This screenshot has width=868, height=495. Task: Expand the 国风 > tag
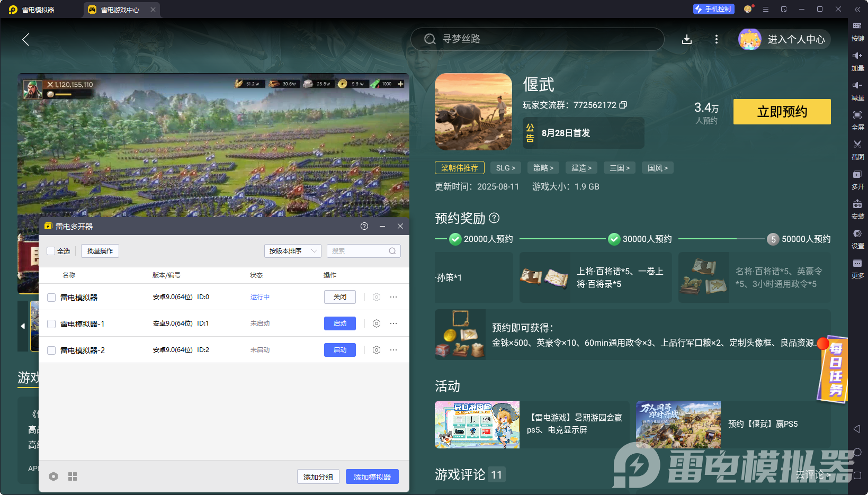[658, 168]
